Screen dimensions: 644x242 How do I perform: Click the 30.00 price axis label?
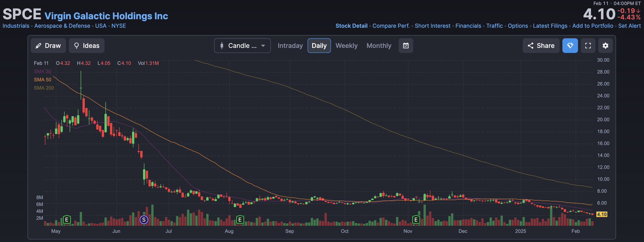pos(603,60)
